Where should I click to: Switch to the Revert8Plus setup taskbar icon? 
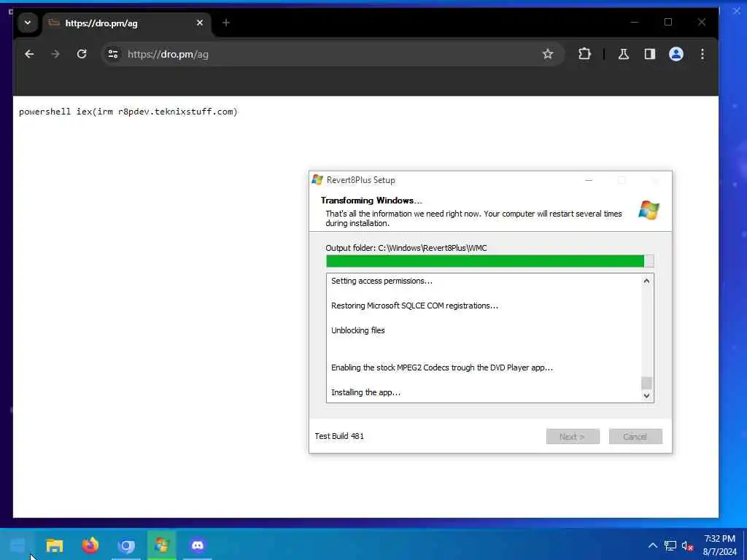[161, 545]
